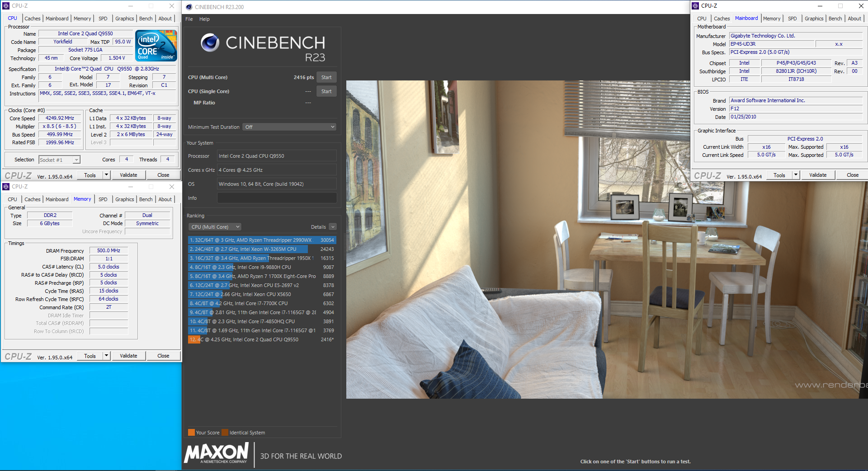Screen dimensions: 868x471
Task: Open SPD tab in the Memory CPU-Z window
Action: pyautogui.click(x=103, y=199)
